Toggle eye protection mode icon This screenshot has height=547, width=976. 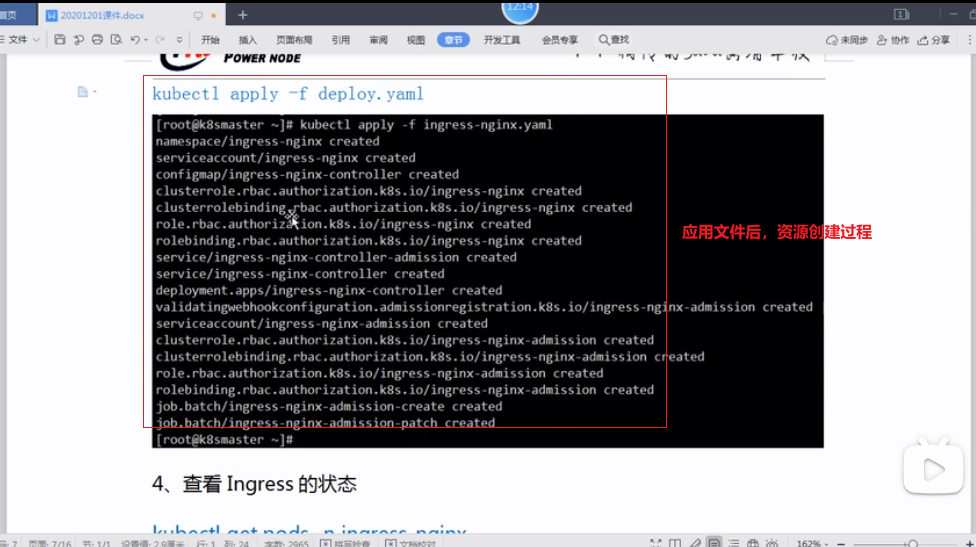pos(772,543)
